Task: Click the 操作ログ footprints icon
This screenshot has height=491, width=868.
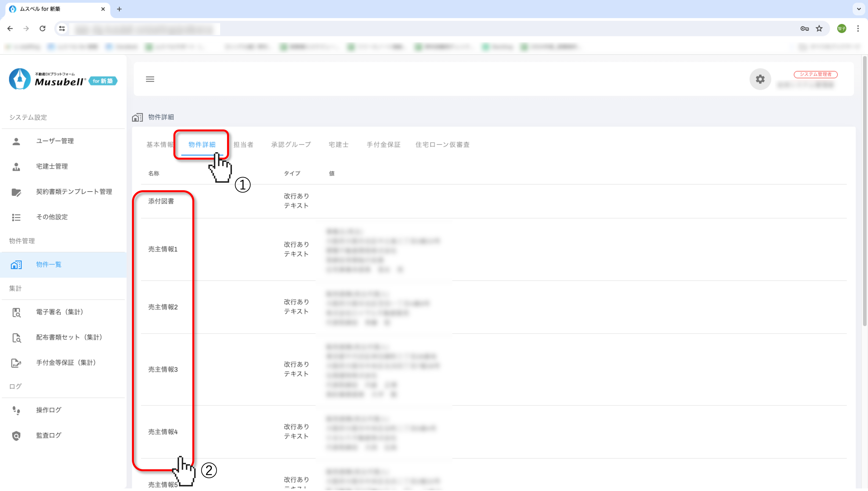Action: point(16,410)
